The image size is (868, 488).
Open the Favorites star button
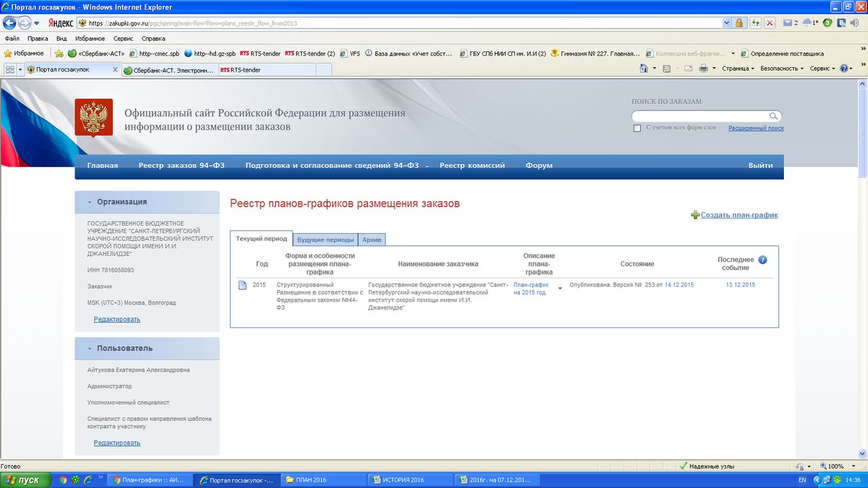(24, 54)
